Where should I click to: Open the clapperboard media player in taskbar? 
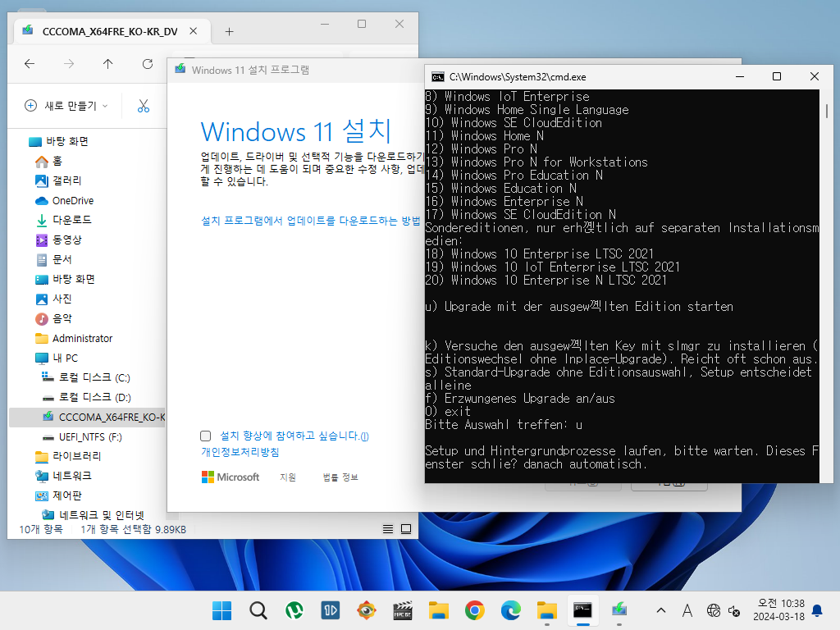point(402,610)
